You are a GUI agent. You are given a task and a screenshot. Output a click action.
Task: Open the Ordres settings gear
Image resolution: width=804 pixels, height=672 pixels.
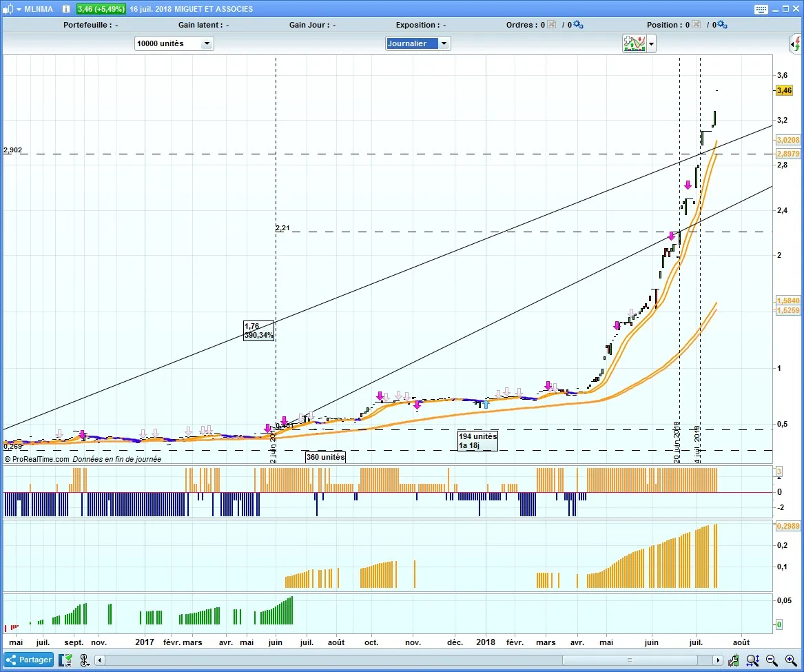pyautogui.click(x=578, y=25)
